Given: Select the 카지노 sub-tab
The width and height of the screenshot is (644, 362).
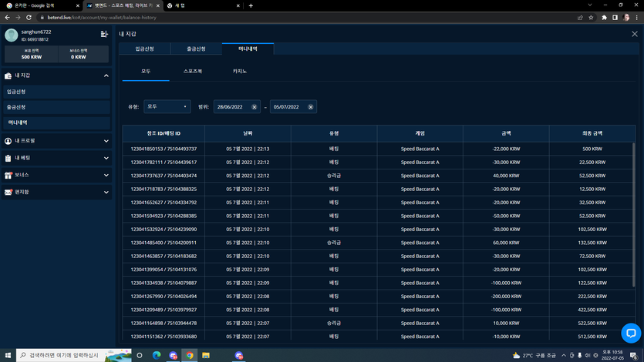Looking at the screenshot, I should click(239, 72).
